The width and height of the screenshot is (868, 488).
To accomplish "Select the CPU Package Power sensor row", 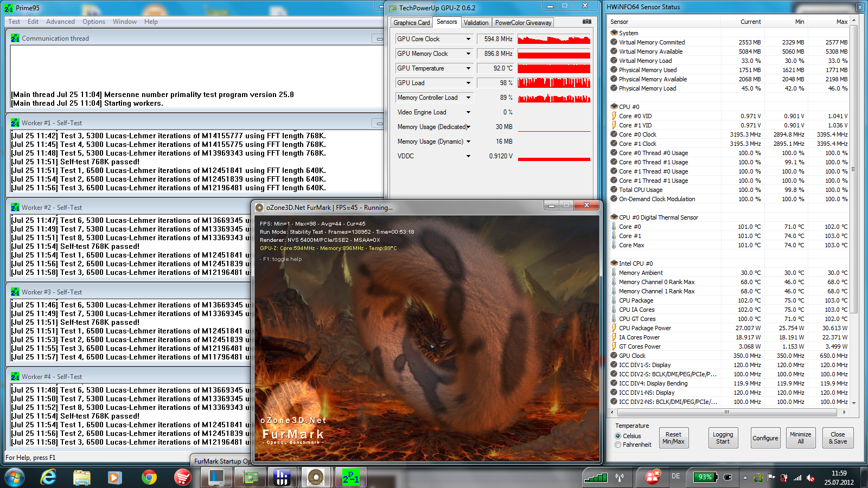I will coord(729,328).
